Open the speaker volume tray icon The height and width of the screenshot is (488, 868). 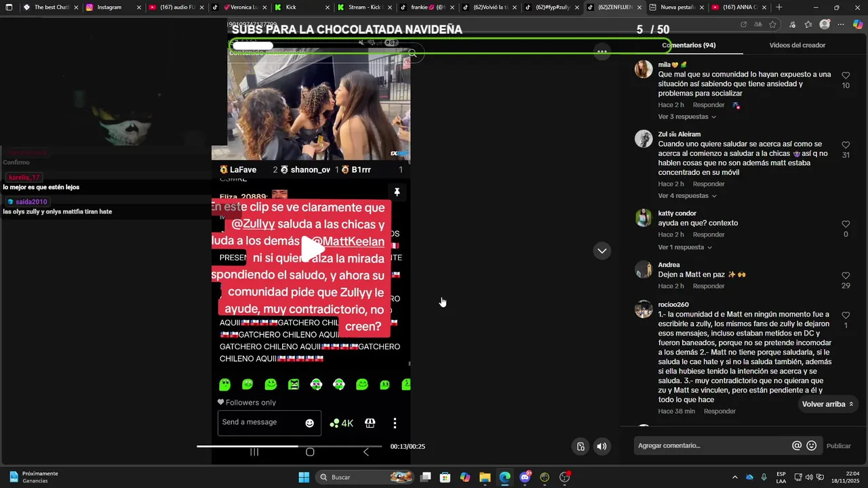[809, 477]
